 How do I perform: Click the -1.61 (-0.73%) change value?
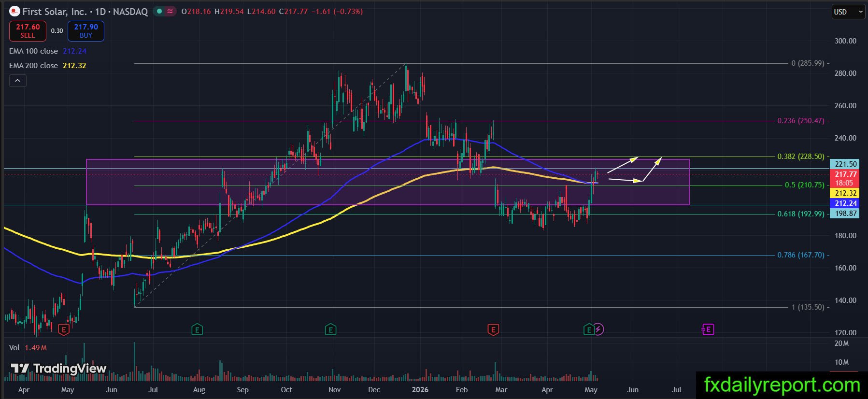click(x=337, y=12)
